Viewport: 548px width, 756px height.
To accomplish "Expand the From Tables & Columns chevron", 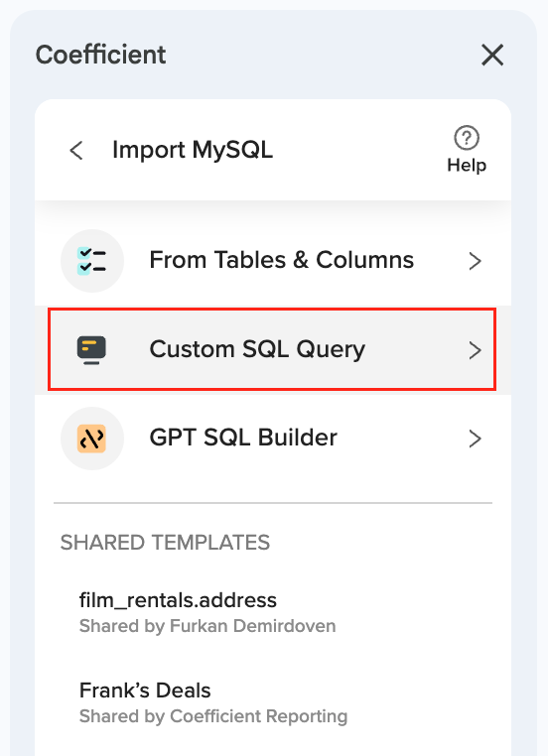I will (476, 261).
